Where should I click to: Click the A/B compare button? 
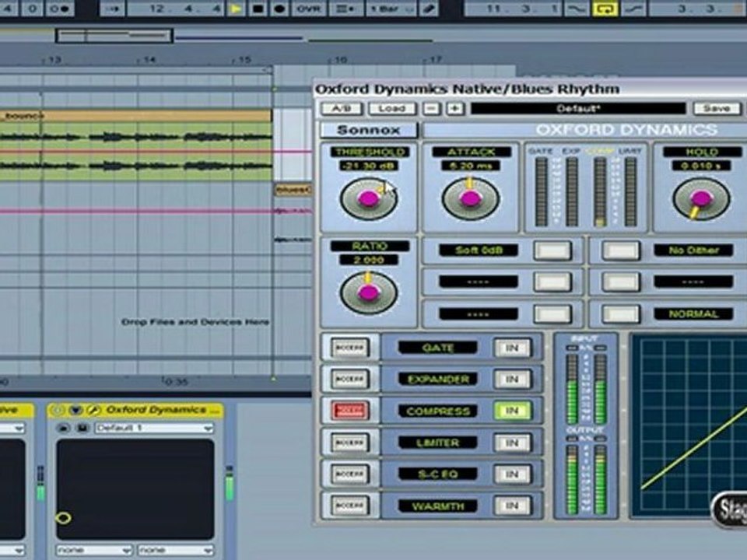pos(342,109)
